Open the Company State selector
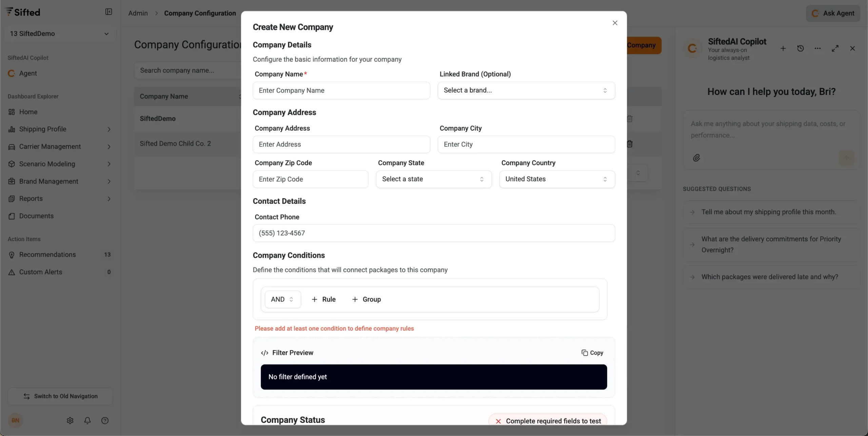The image size is (868, 436). [x=433, y=179]
